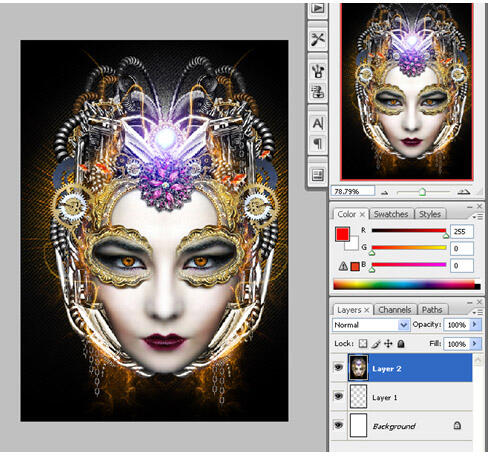Enable lock transparent pixels icon
Viewport: 499px width, 459px height.
pyautogui.click(x=363, y=343)
